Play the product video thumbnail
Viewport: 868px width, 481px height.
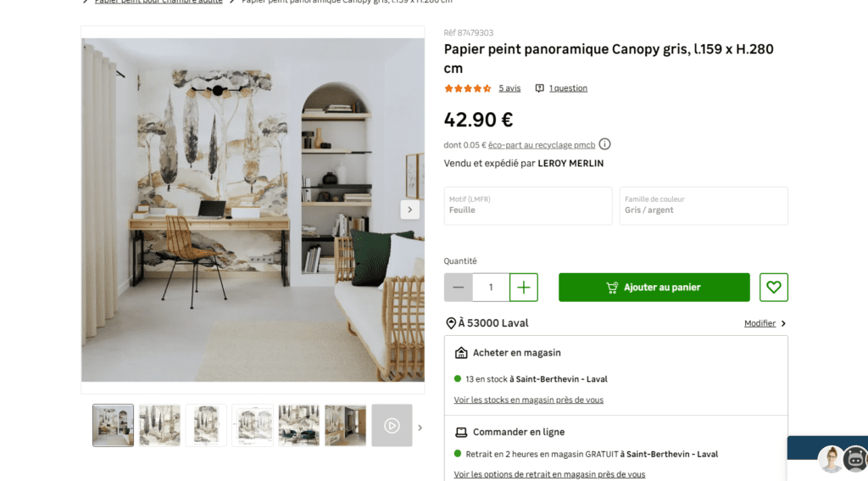click(x=392, y=426)
